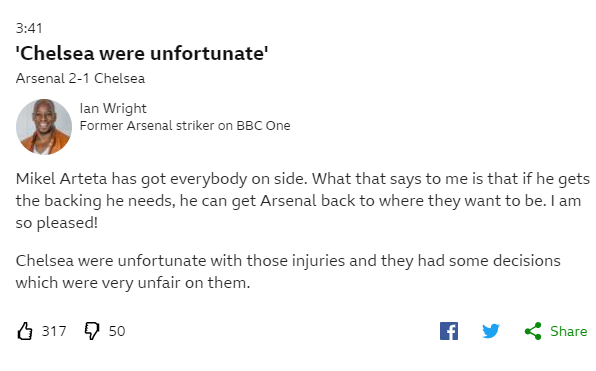Click the line beginning 'the backing he needs'
The width and height of the screenshot is (596, 371).
(298, 201)
